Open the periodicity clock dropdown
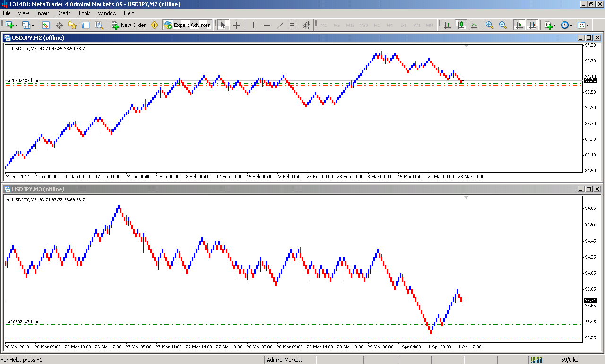The width and height of the screenshot is (605, 364). (x=571, y=25)
